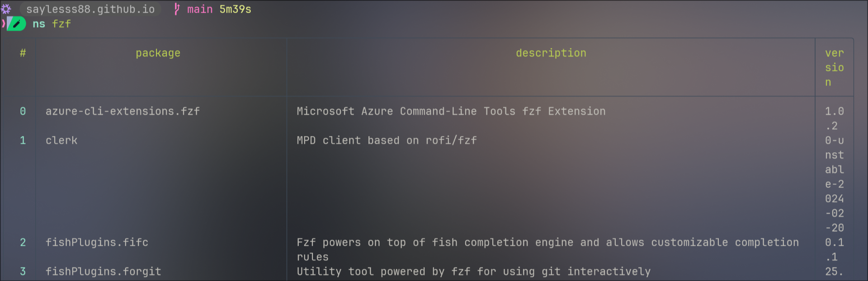Select the fishPlugins.forgit package entry

[x=103, y=272]
